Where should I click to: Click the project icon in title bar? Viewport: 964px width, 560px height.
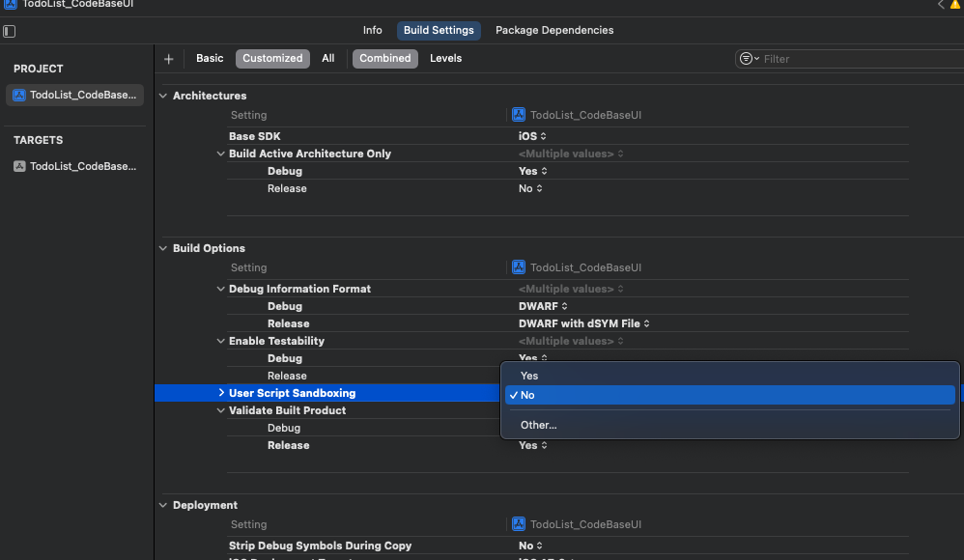[x=11, y=4]
